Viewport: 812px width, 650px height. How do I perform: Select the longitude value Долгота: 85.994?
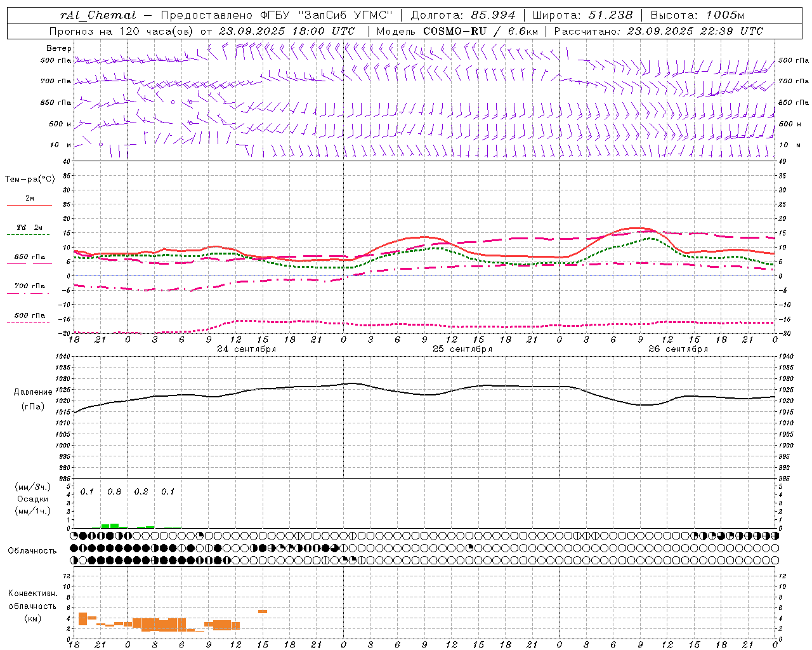point(463,15)
